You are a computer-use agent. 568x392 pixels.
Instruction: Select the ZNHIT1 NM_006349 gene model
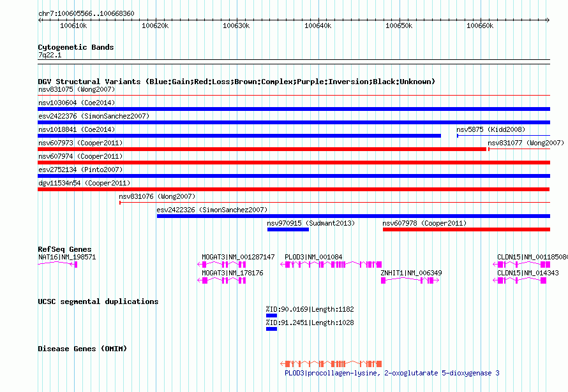[x=411, y=280]
